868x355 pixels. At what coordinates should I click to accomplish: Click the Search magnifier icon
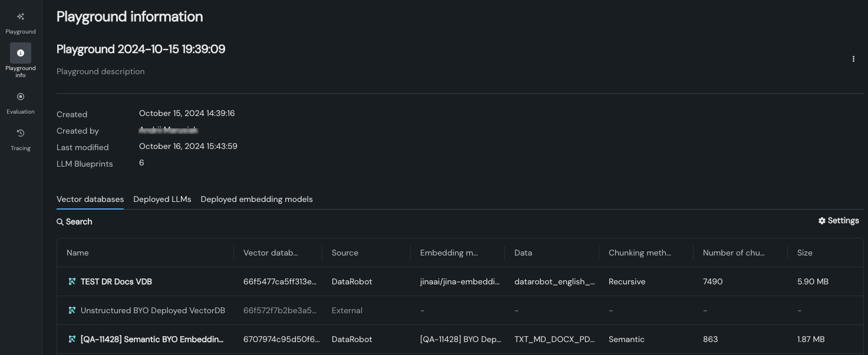(60, 222)
